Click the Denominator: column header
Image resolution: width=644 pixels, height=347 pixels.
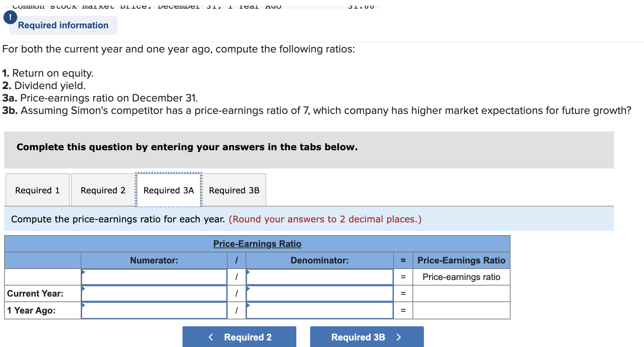point(320,260)
